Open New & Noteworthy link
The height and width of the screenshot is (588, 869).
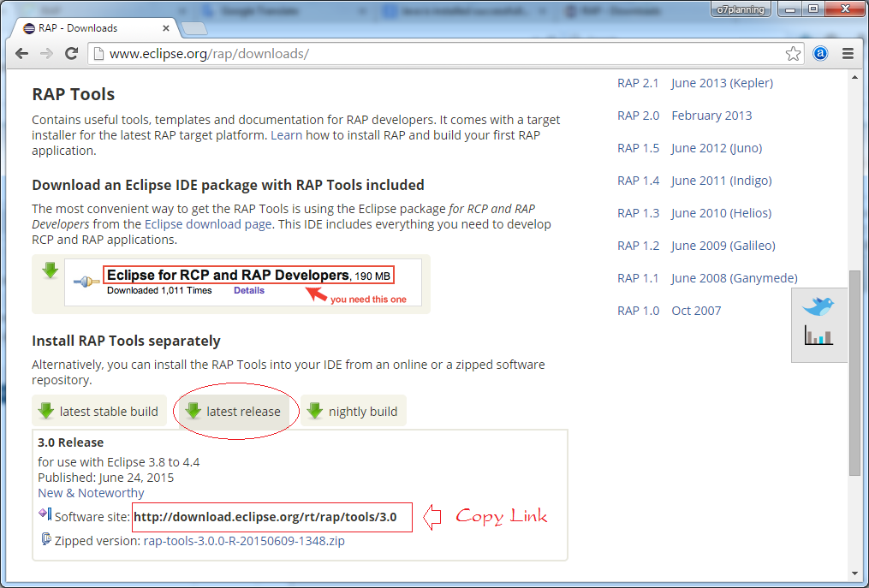click(91, 493)
